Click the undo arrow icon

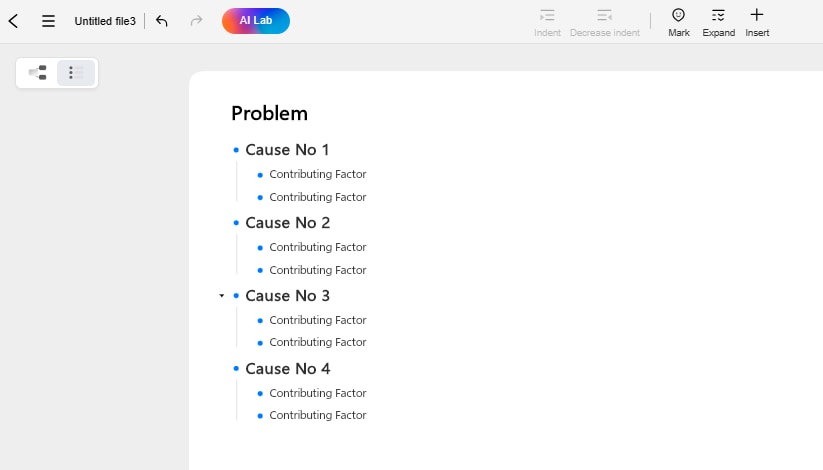(162, 21)
